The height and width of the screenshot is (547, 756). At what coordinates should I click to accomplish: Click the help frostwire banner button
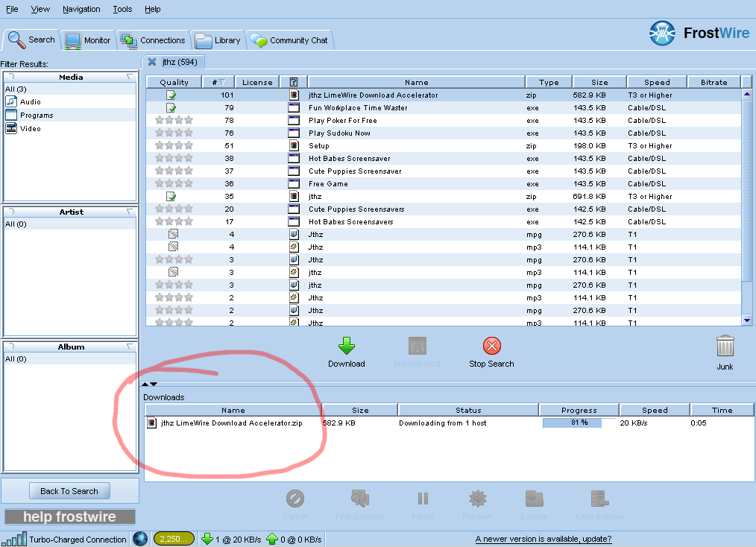(x=70, y=516)
